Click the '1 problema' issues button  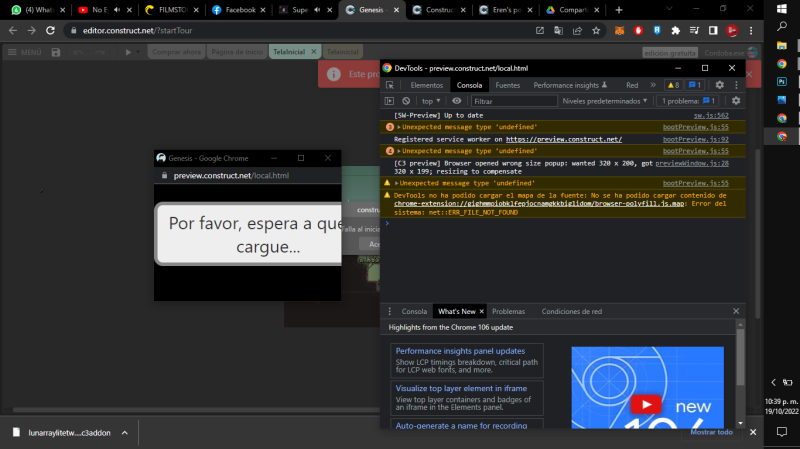(x=688, y=101)
